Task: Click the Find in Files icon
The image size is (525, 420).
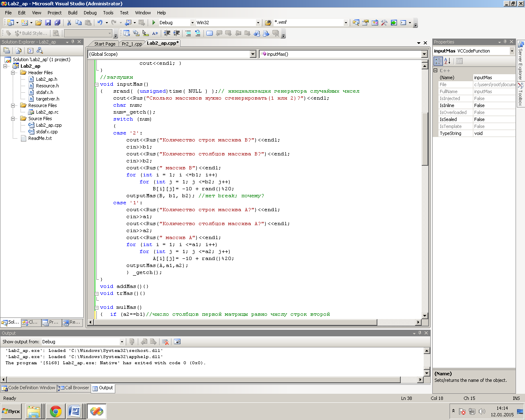Action: point(268,23)
